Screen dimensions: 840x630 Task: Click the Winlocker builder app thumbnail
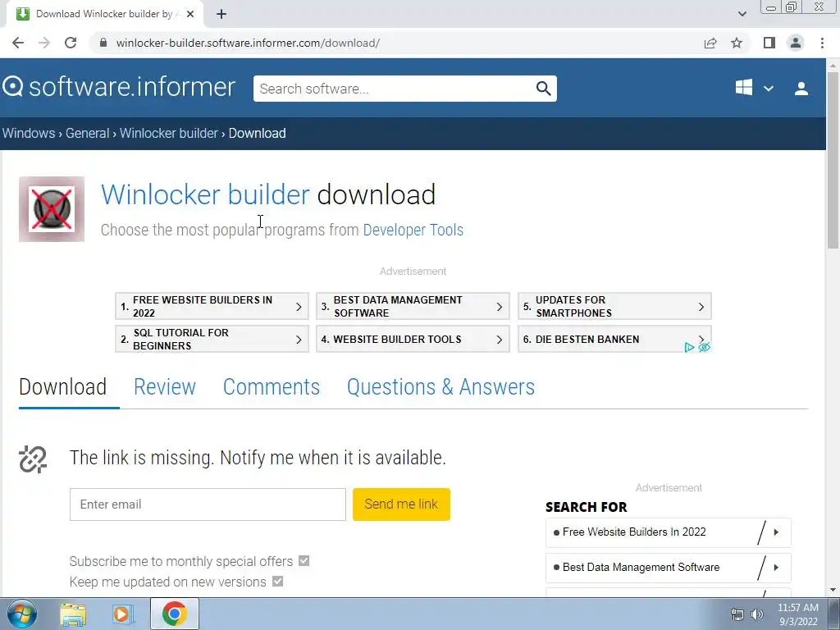click(52, 209)
